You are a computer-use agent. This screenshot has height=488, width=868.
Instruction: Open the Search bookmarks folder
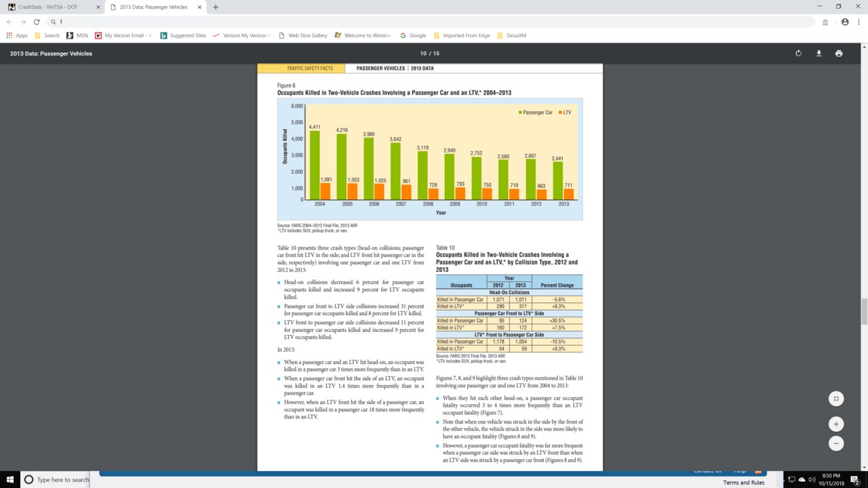click(x=47, y=35)
